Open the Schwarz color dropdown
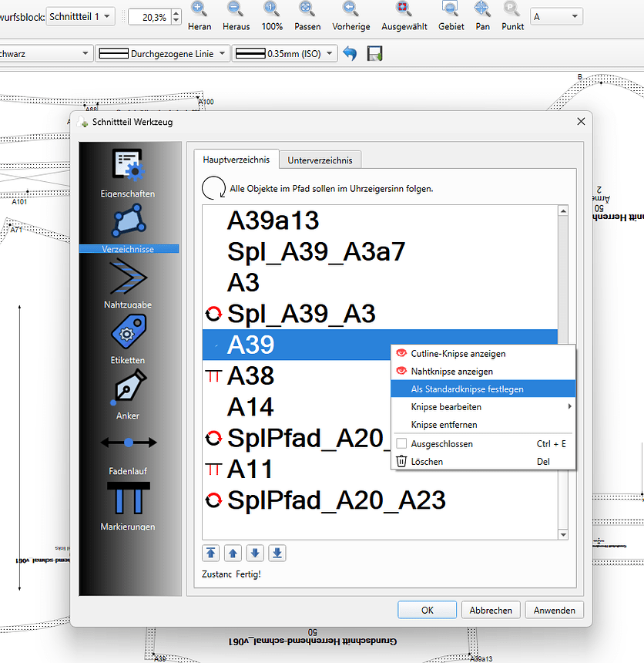This screenshot has height=663, width=644. click(45, 54)
